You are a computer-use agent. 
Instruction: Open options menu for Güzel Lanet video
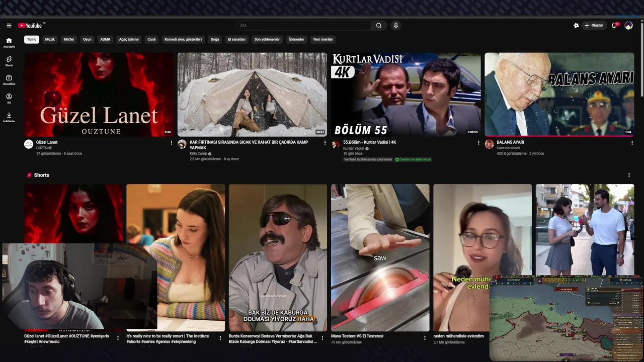click(172, 143)
